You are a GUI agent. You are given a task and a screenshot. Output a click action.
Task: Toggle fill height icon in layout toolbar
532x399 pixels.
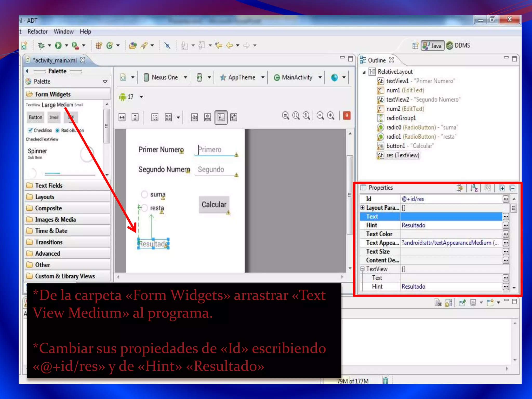[x=135, y=117]
